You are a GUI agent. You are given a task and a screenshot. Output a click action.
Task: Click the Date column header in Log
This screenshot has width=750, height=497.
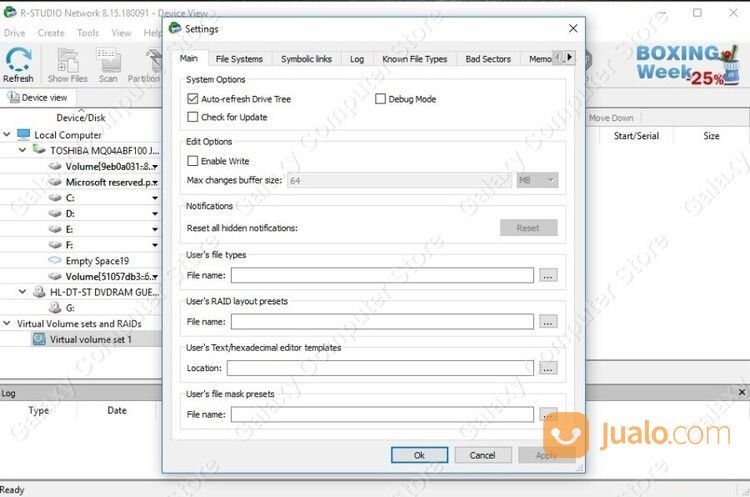point(117,410)
